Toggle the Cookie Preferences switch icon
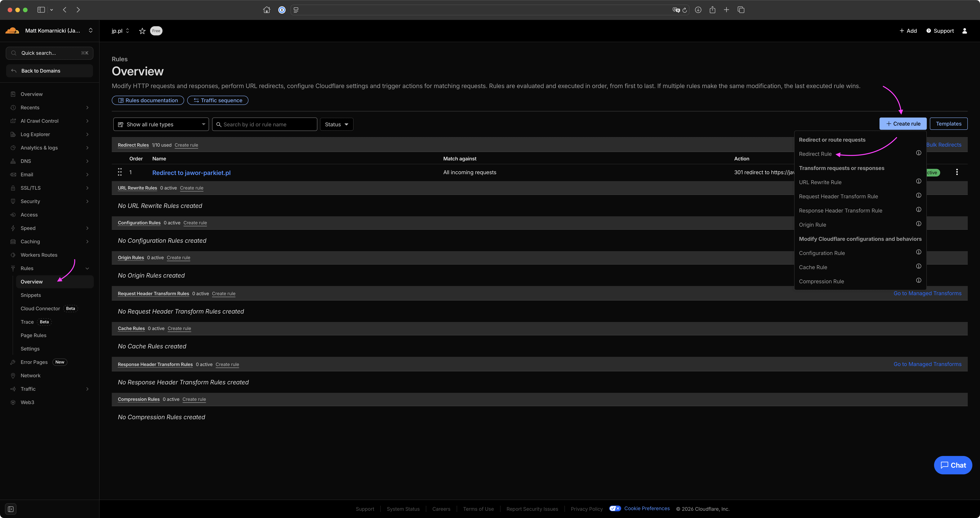Screen dimensions: 980x518 [615, 508]
